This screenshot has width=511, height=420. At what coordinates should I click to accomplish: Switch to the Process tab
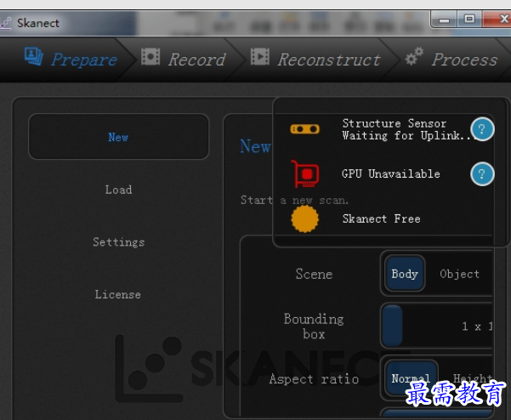coord(451,60)
